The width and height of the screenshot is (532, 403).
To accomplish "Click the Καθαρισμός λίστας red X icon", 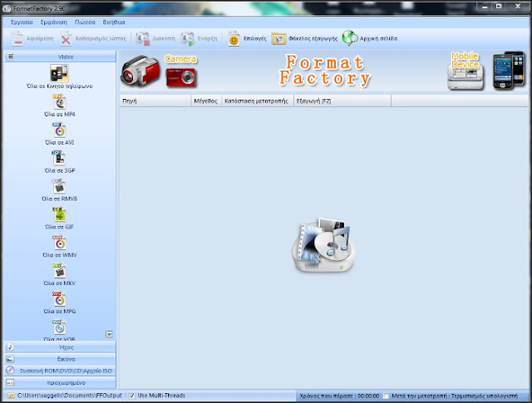I will (66, 39).
